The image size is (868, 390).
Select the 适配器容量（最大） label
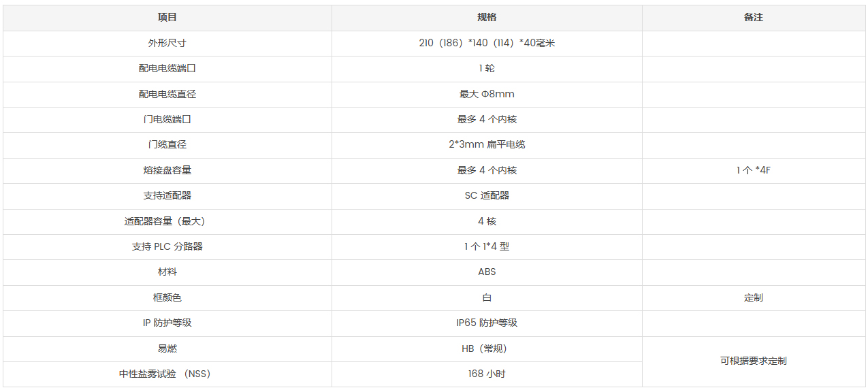pos(167,221)
